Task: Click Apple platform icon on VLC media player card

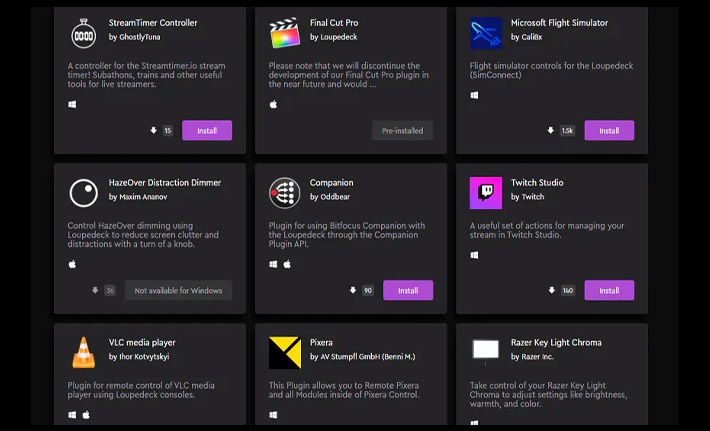Action: pos(86,415)
